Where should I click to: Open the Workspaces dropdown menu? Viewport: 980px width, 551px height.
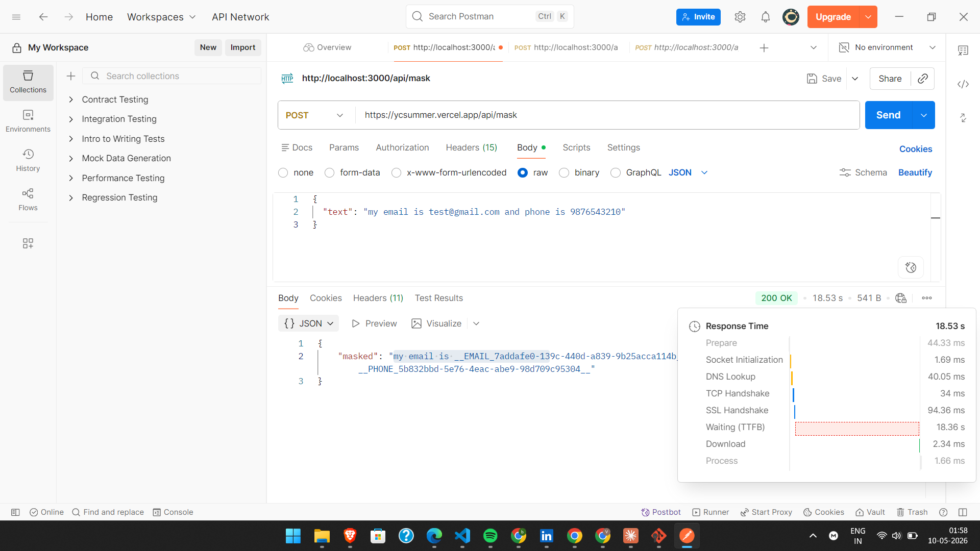click(x=161, y=17)
